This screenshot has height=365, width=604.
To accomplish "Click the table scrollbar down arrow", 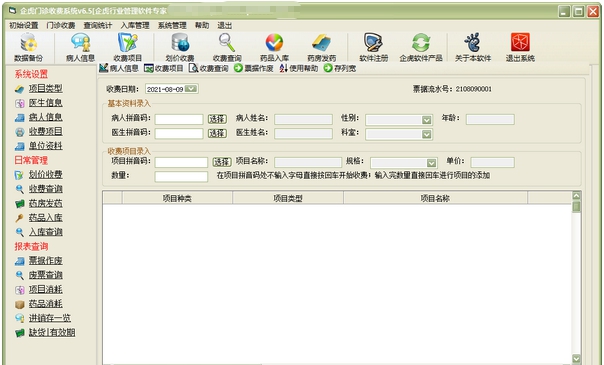I will (576, 359).
